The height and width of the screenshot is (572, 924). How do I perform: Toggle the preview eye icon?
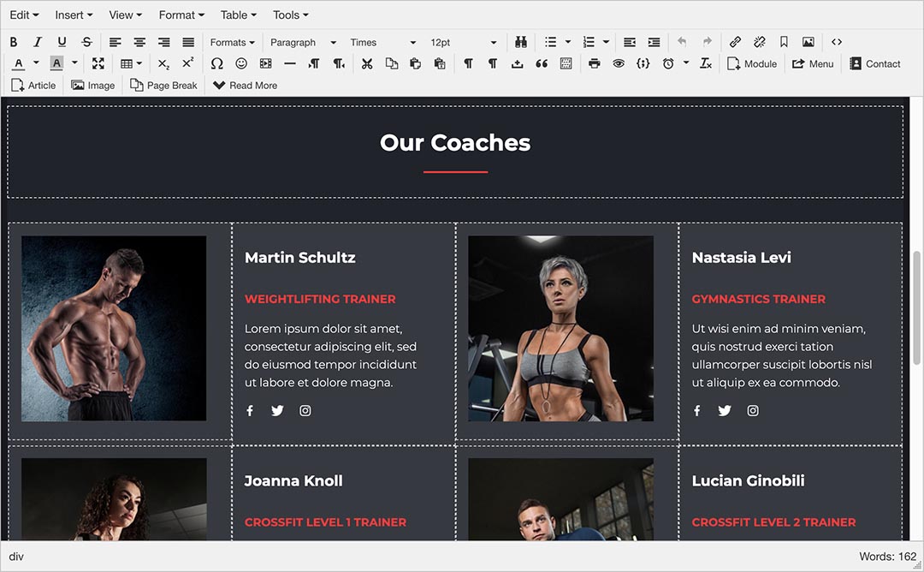tap(619, 63)
